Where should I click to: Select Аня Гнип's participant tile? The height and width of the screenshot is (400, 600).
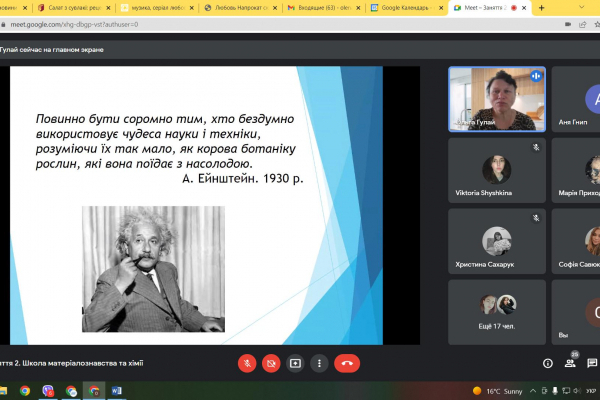576,99
